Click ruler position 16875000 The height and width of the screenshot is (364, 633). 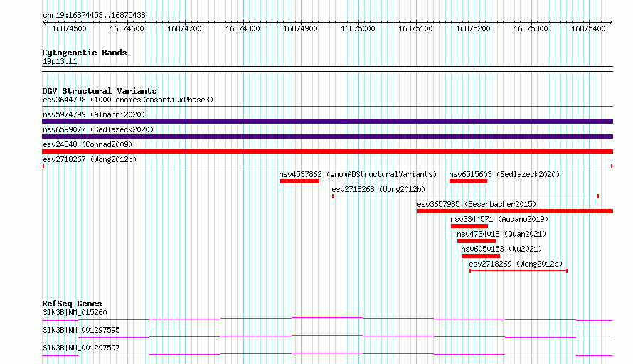[x=358, y=28]
